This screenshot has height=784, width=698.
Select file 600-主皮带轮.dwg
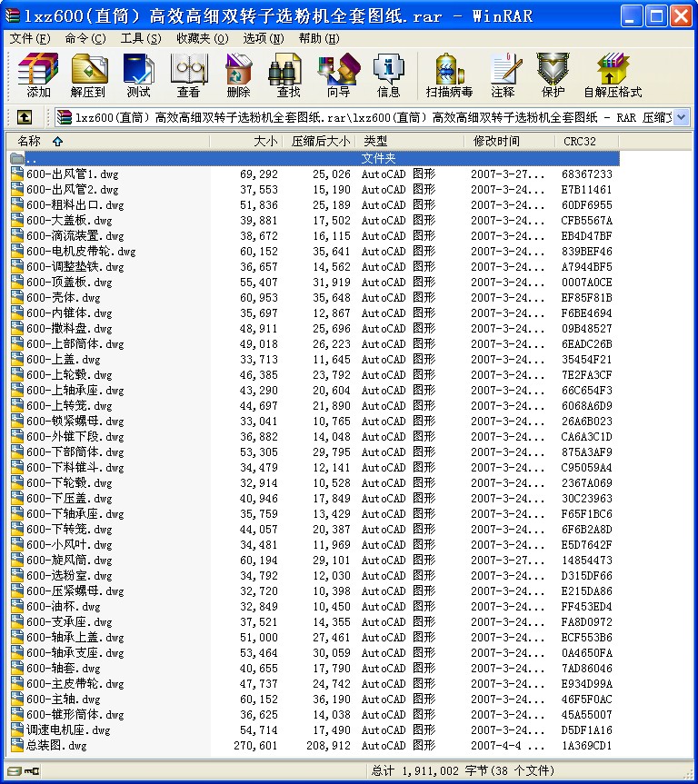(75, 683)
